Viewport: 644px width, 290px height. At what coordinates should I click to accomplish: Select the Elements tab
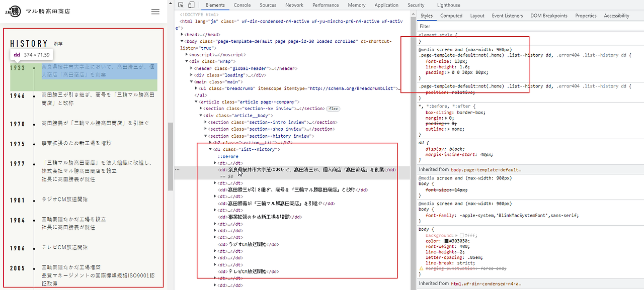click(x=215, y=5)
